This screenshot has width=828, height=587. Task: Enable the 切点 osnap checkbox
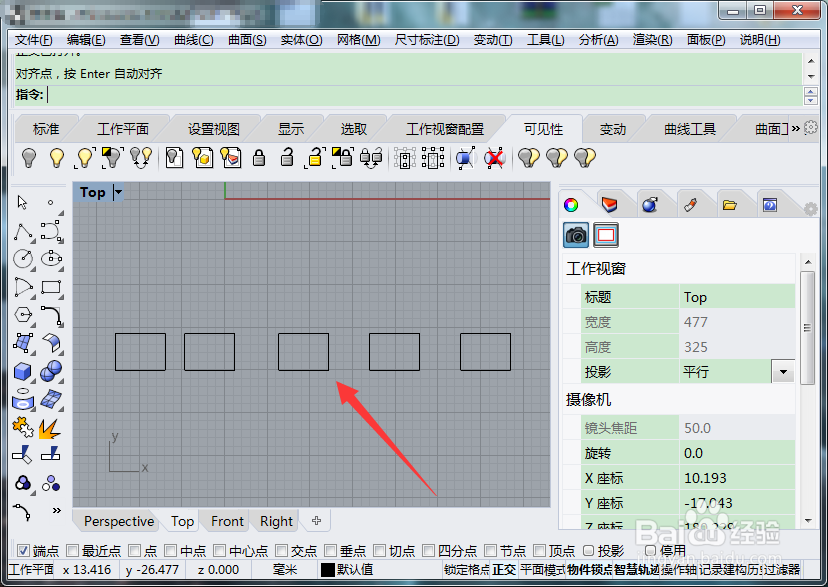(380, 551)
